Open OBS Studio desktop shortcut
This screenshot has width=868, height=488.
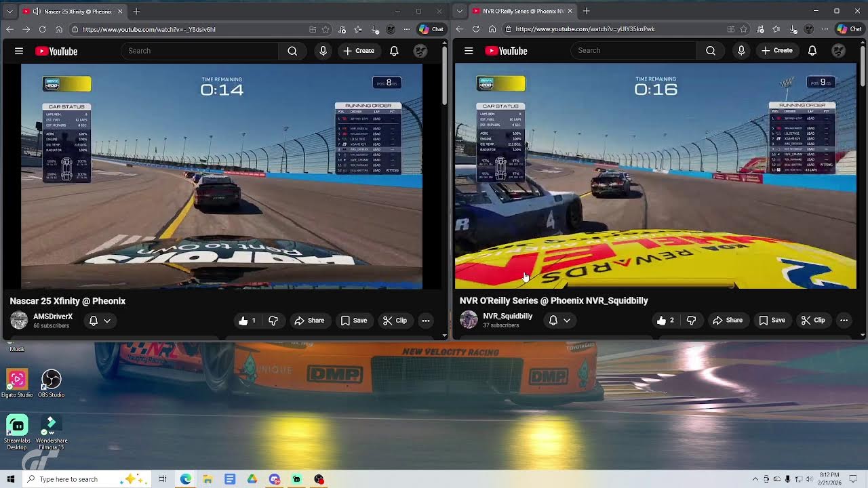tap(51, 384)
